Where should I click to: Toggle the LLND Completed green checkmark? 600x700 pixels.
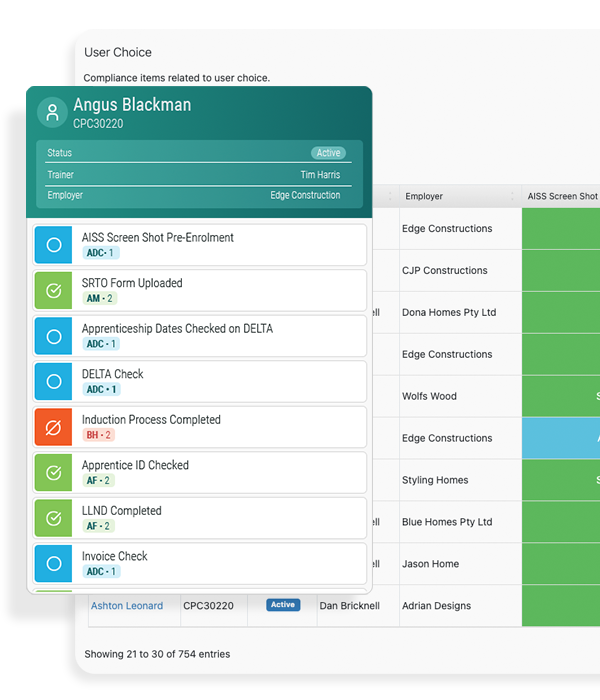pos(54,518)
